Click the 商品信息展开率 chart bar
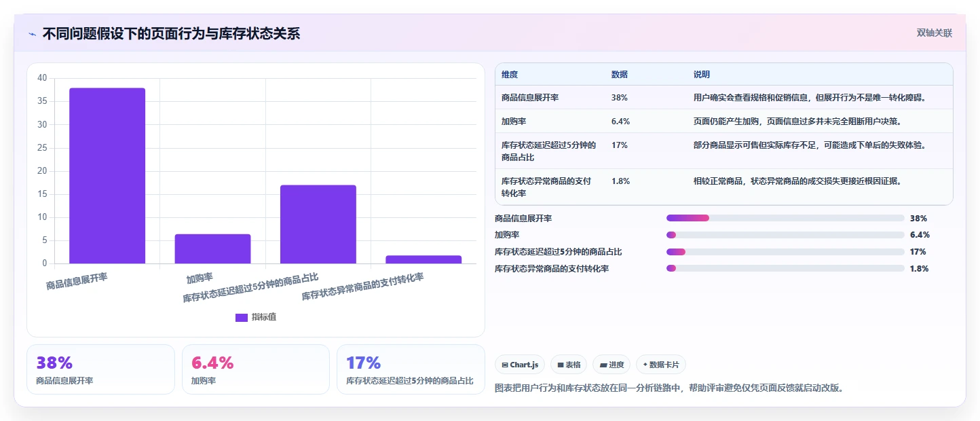 [x=107, y=176]
